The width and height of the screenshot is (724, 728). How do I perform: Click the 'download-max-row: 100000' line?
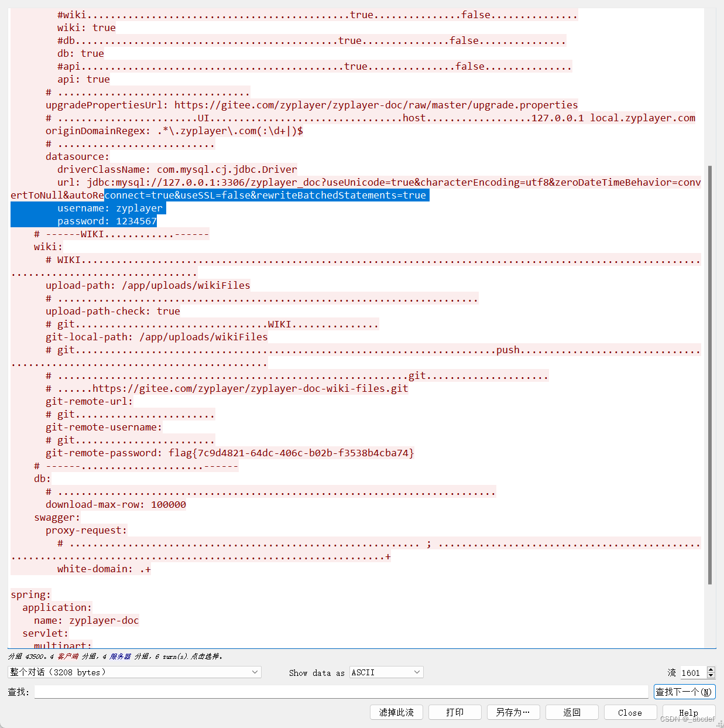tap(116, 504)
